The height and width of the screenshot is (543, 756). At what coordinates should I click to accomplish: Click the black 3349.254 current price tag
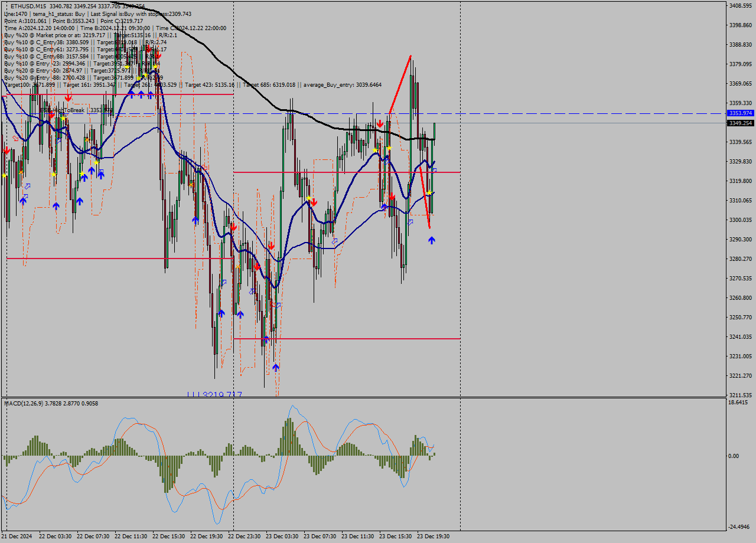(740, 123)
